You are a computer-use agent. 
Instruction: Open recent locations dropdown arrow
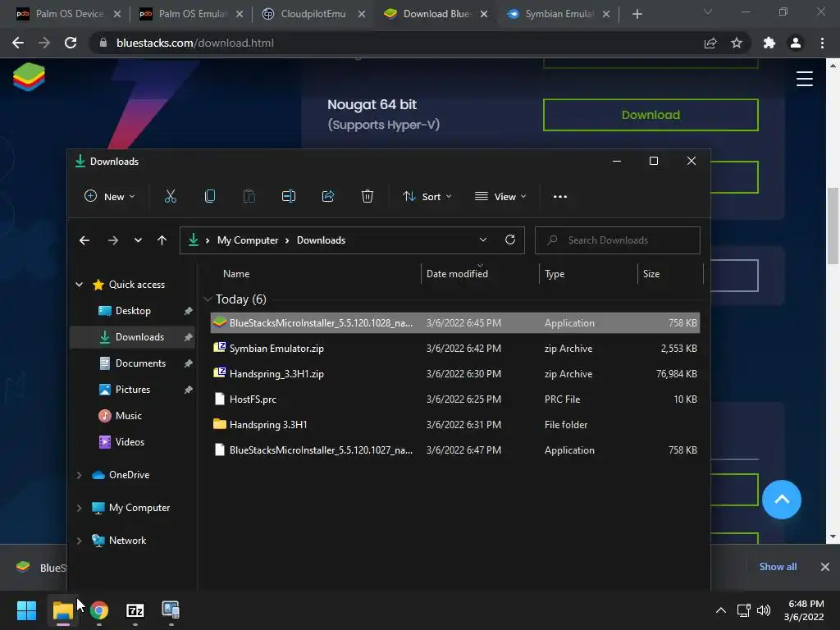(138, 240)
